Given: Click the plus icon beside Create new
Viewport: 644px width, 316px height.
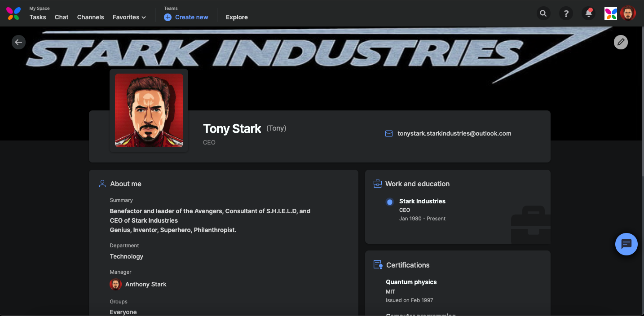Looking at the screenshot, I should [x=168, y=17].
